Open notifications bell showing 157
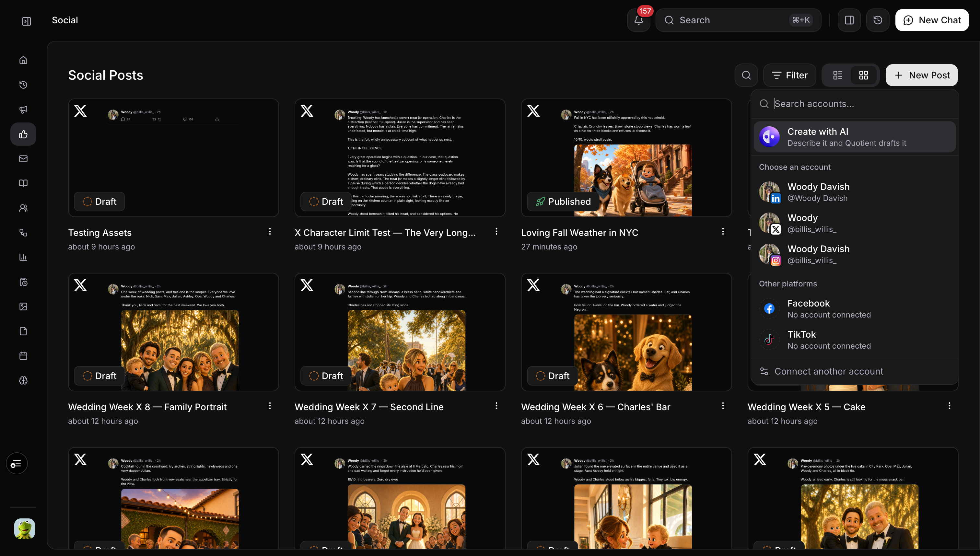This screenshot has height=556, width=980. click(638, 20)
